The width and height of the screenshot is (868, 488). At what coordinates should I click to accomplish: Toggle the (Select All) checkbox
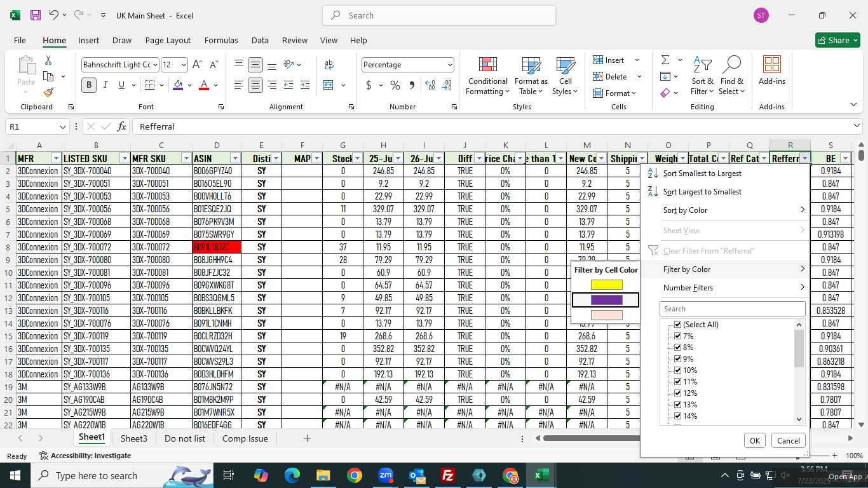tap(677, 325)
